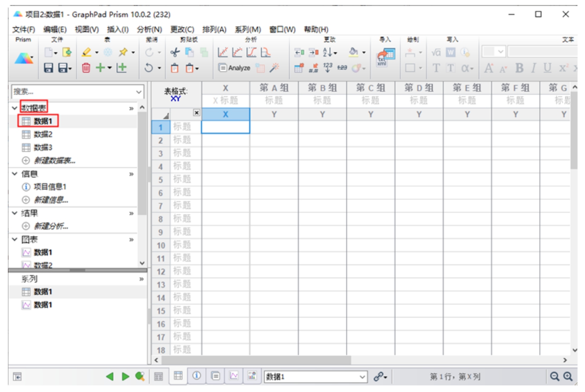Click the decimal format #.# icon

314,68
